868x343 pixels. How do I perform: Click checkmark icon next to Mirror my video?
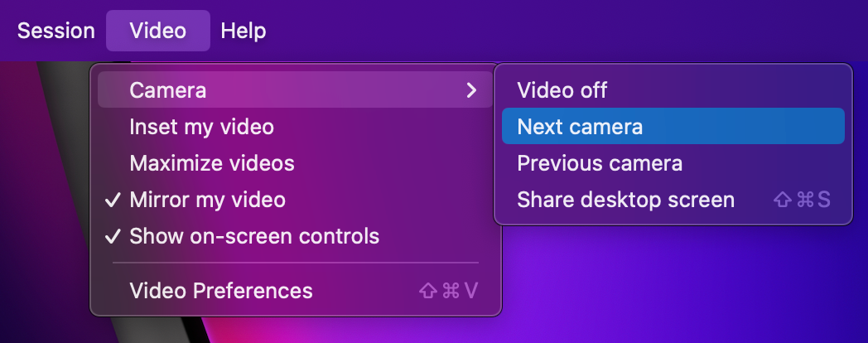[113, 200]
